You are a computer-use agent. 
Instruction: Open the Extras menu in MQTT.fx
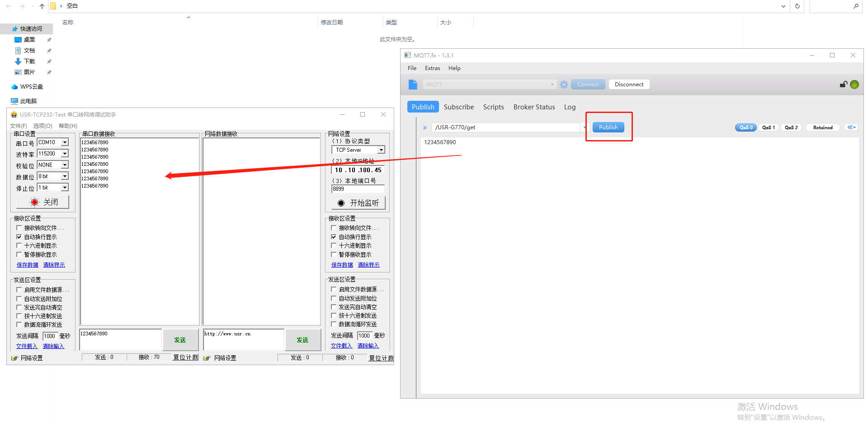tap(432, 68)
